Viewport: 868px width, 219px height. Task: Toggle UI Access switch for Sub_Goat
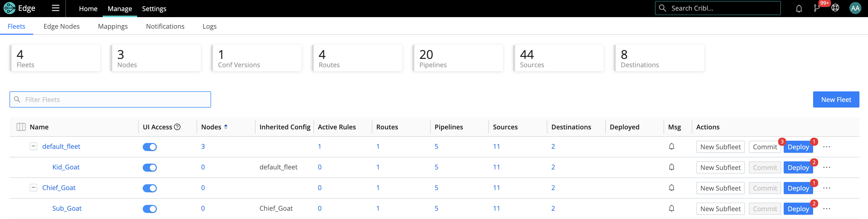150,209
